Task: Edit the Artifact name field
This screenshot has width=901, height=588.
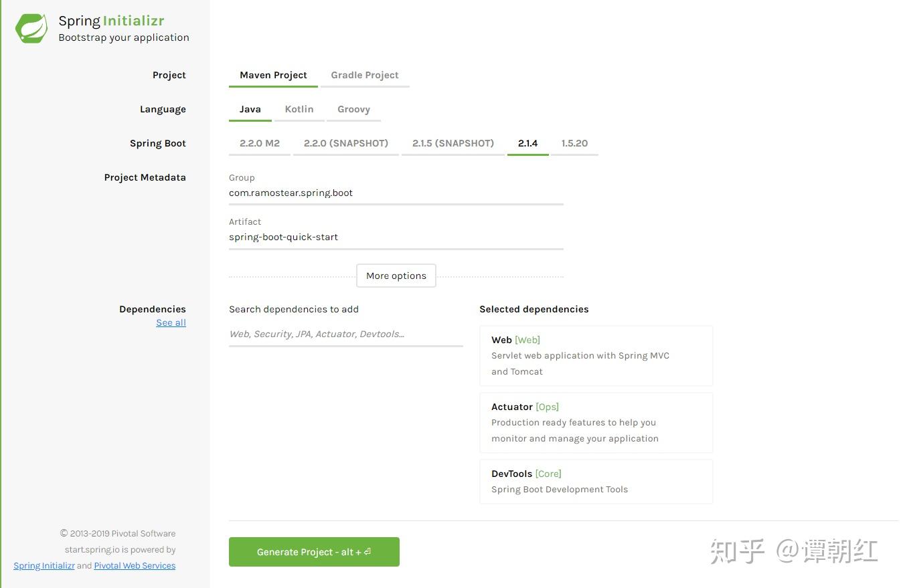Action: (x=396, y=237)
